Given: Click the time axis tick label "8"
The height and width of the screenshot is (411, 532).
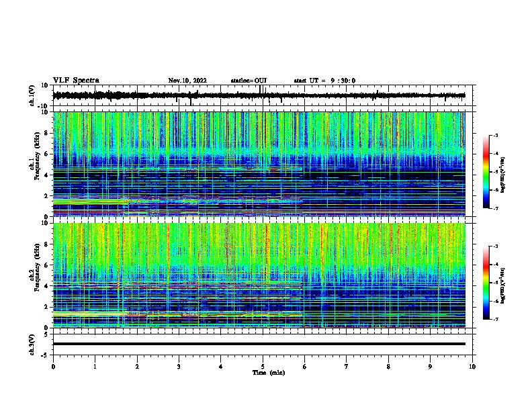Looking at the screenshot, I should (388, 367).
